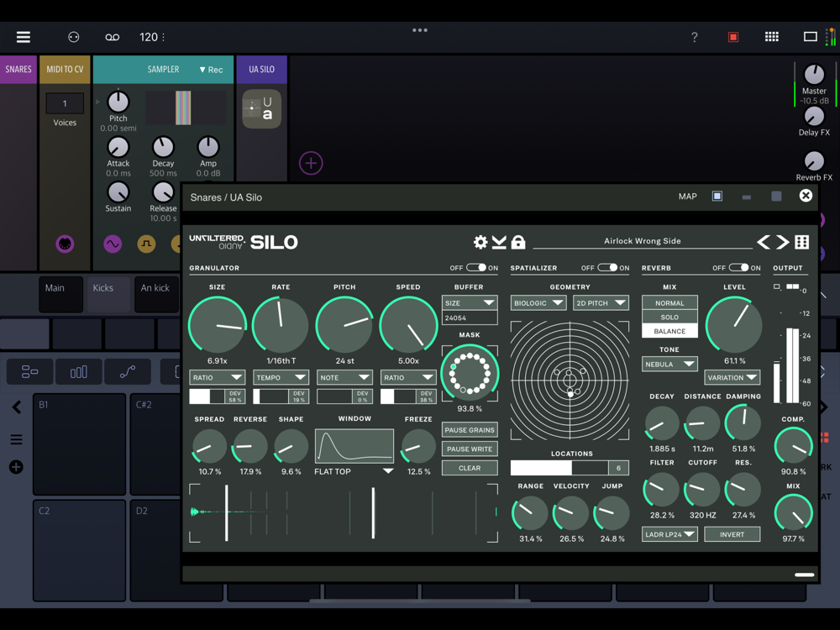Click the MAP button

point(687,197)
